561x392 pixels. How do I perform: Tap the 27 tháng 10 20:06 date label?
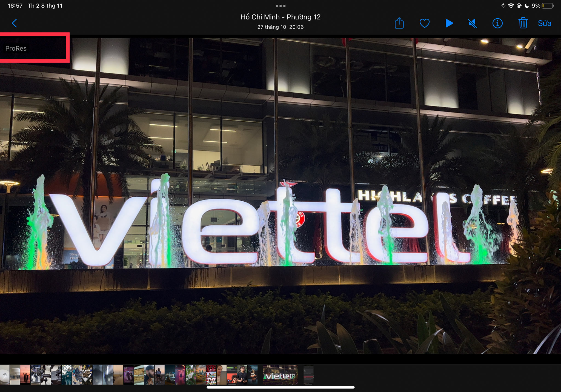[280, 27]
